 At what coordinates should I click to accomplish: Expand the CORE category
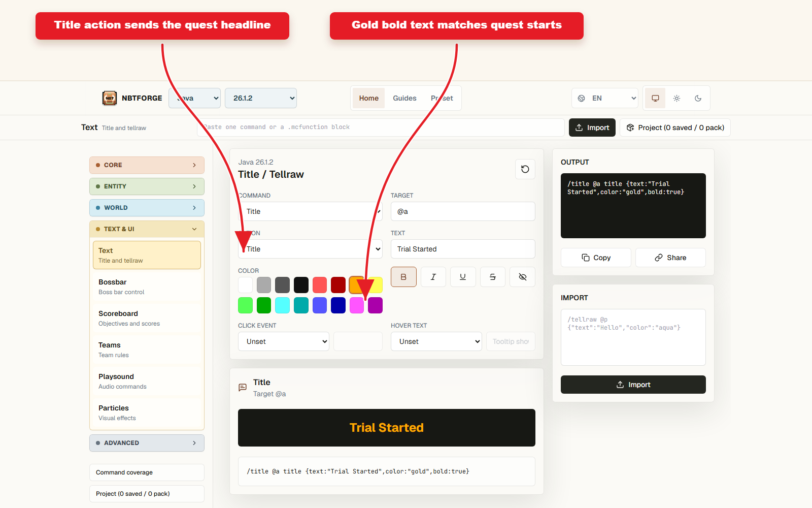pyautogui.click(x=147, y=165)
